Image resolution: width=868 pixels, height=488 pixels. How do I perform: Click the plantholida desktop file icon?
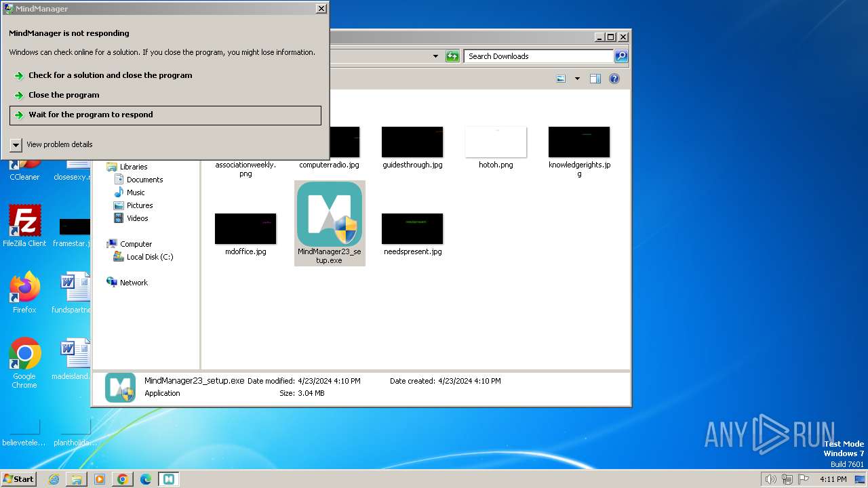75,432
